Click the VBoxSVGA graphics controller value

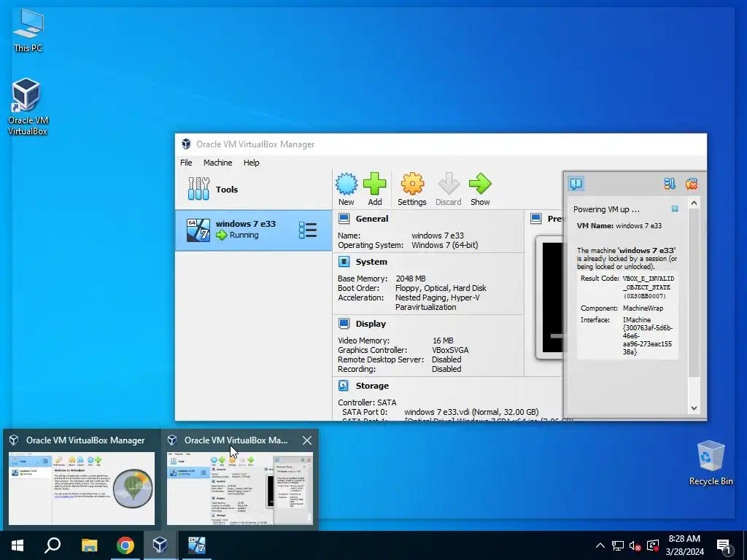450,350
